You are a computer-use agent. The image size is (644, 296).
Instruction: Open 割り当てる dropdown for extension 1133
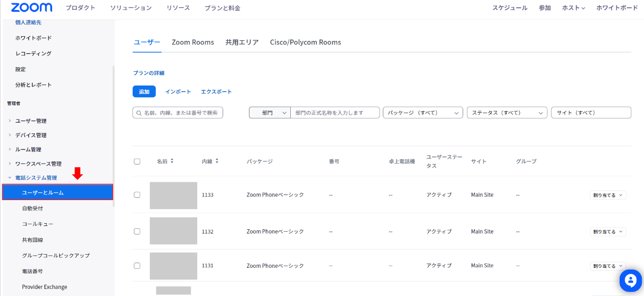[x=608, y=195]
